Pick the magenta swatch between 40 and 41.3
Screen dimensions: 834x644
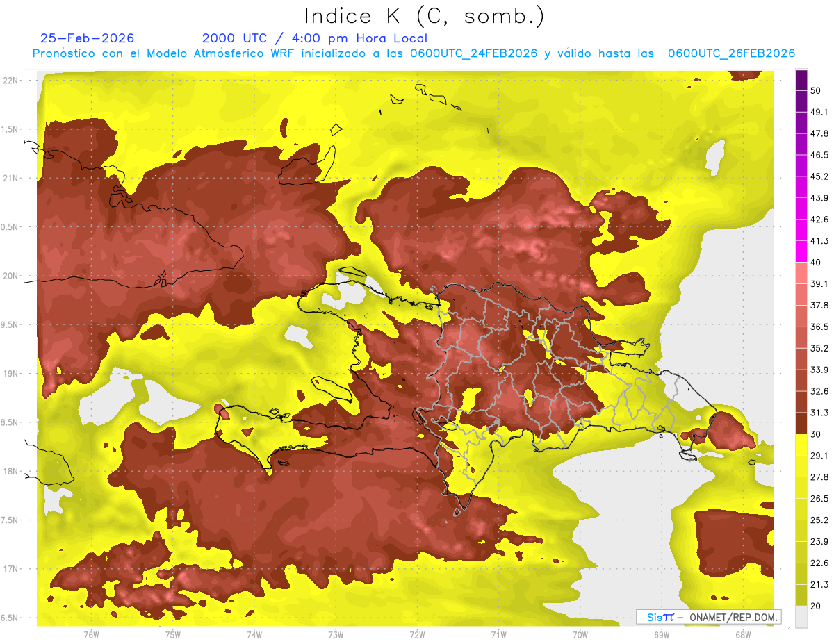pyautogui.click(x=801, y=251)
